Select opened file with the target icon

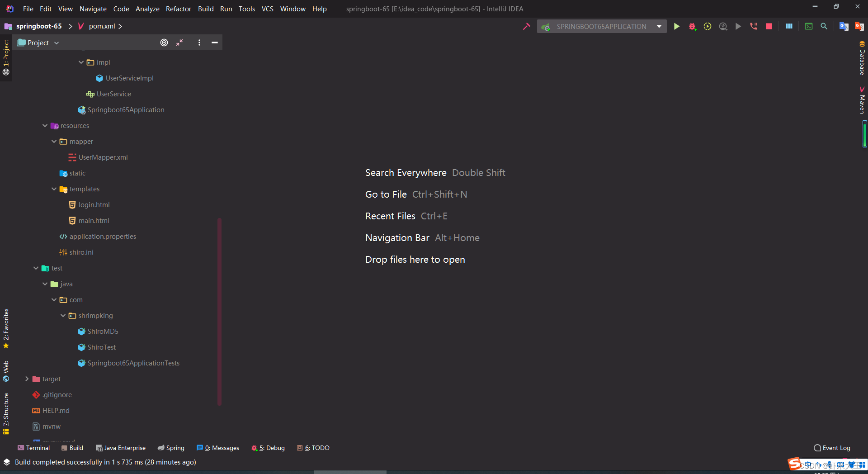[x=164, y=43]
